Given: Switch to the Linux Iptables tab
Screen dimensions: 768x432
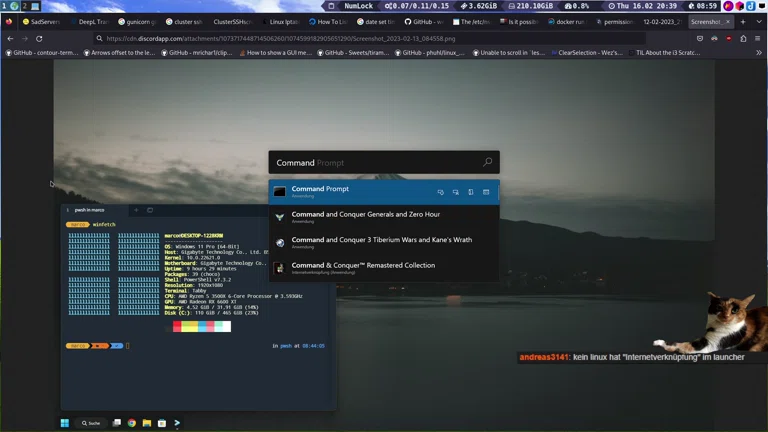Looking at the screenshot, I should (x=280, y=22).
